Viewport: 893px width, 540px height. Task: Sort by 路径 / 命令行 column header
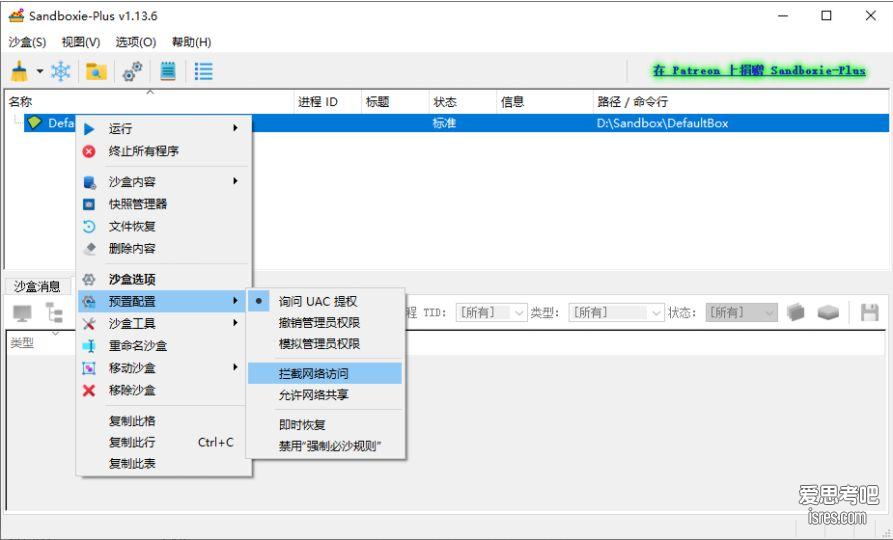coord(740,102)
